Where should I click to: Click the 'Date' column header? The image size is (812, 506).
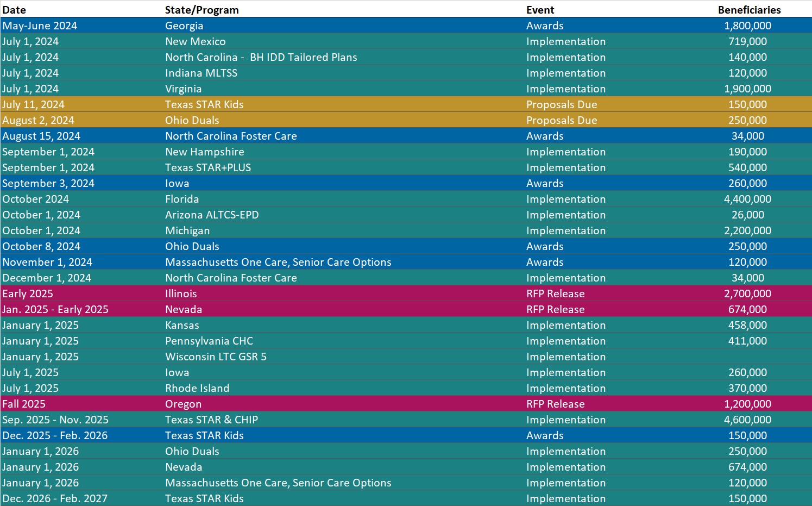14,10
